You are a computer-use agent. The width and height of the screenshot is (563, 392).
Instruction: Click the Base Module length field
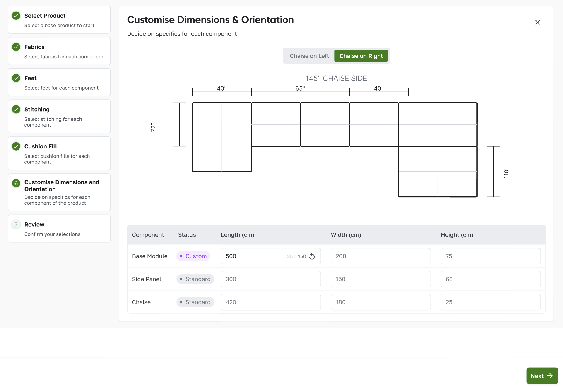(x=253, y=256)
